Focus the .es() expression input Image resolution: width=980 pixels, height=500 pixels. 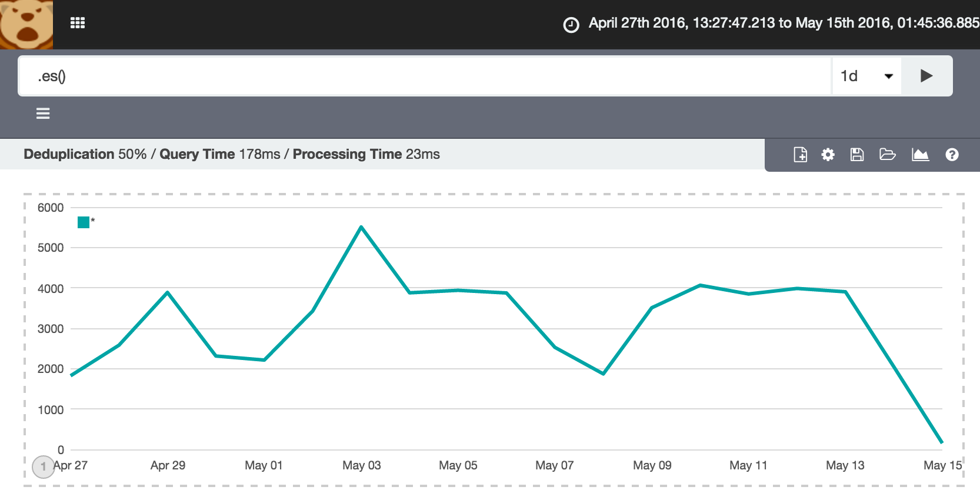(424, 76)
